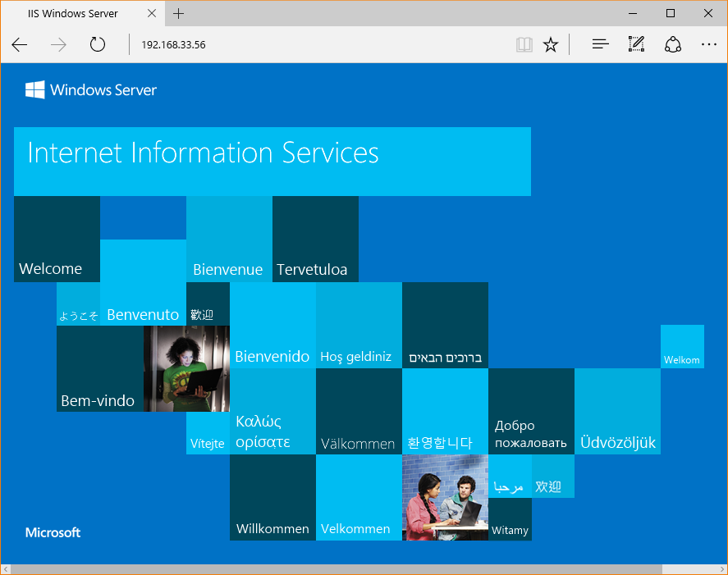Click the Bem-vindo tile
Image resolution: width=728 pixels, height=575 pixels.
pyautogui.click(x=100, y=368)
